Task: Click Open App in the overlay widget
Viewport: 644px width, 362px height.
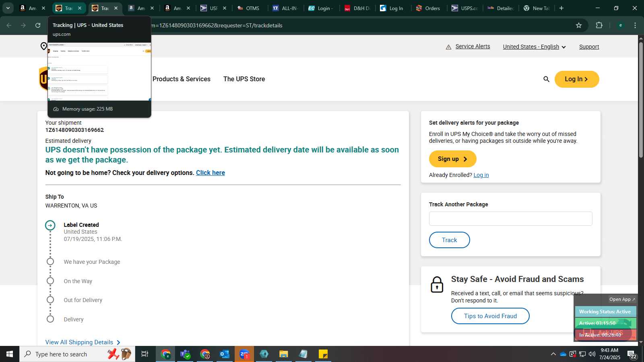Action: (622, 299)
